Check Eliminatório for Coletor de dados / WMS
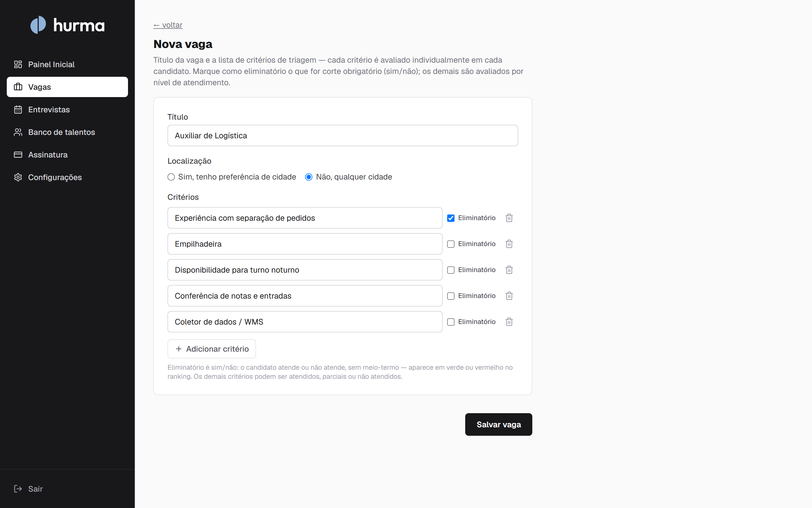Screen dimensions: 812x508 tap(451, 322)
